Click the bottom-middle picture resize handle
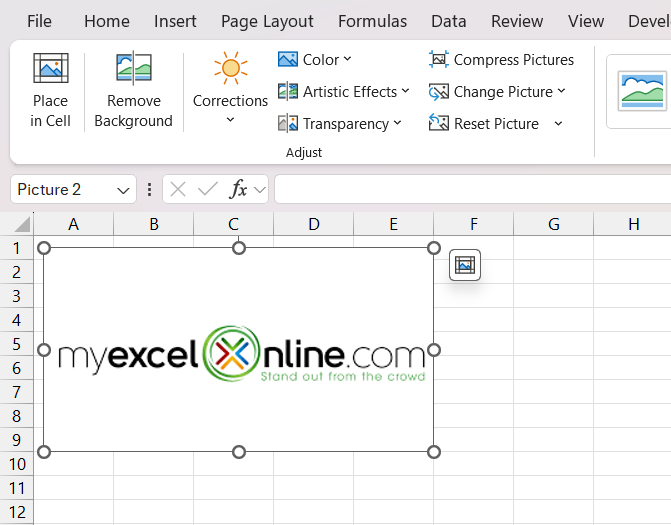The height and width of the screenshot is (525, 671). tap(239, 452)
